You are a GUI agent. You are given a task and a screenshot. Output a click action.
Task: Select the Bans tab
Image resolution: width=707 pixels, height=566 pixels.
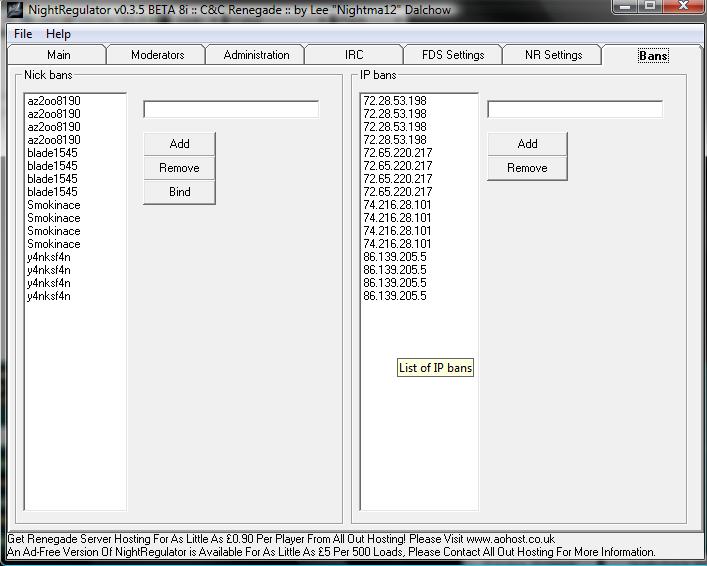(x=653, y=56)
